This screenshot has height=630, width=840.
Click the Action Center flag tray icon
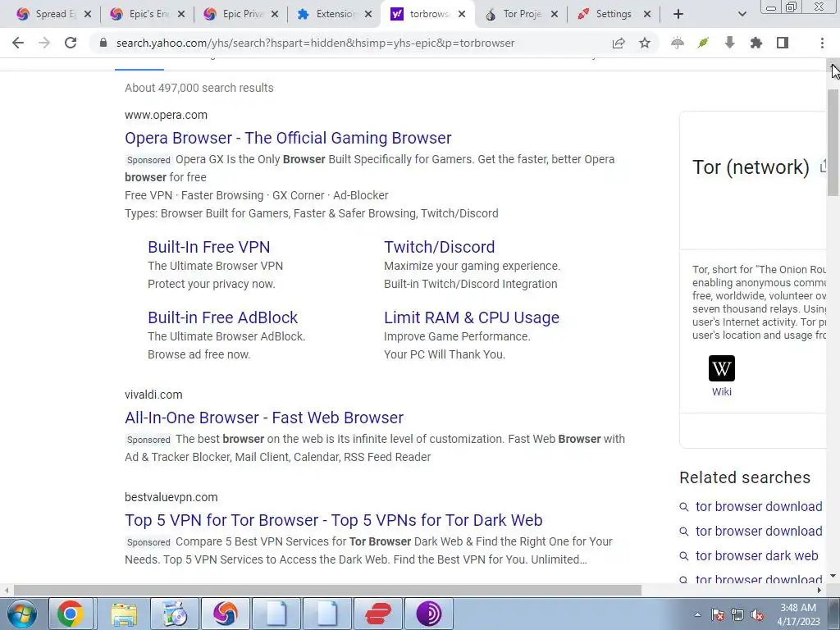(718, 615)
